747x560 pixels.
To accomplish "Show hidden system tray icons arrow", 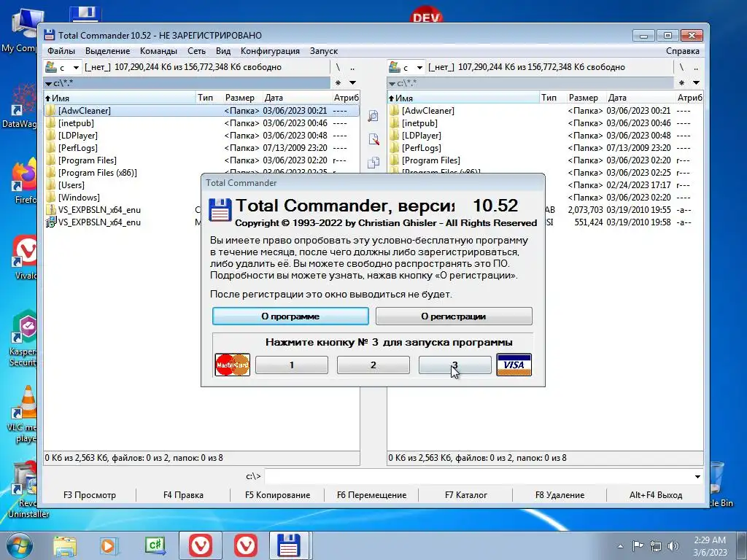I will click(x=620, y=546).
